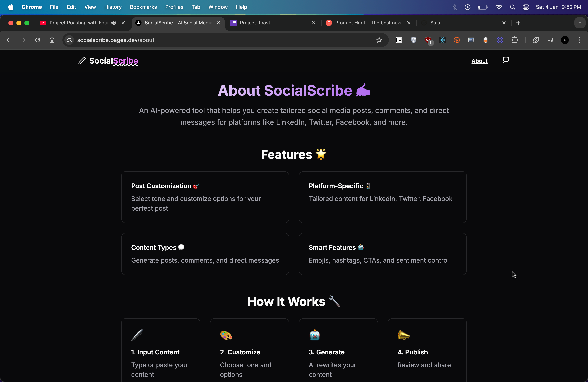This screenshot has width=588, height=382.
Task: Open the tab search dropdown
Action: point(580,23)
